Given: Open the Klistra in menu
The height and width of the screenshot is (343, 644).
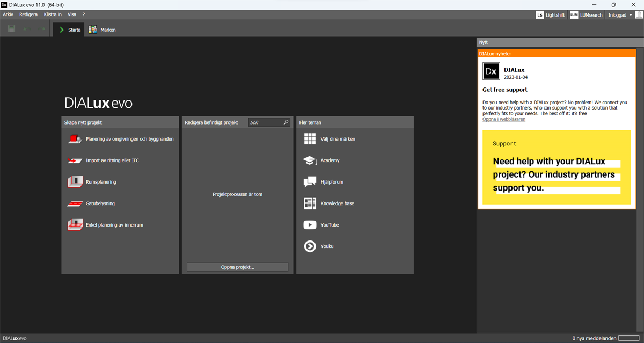Looking at the screenshot, I should pyautogui.click(x=53, y=14).
